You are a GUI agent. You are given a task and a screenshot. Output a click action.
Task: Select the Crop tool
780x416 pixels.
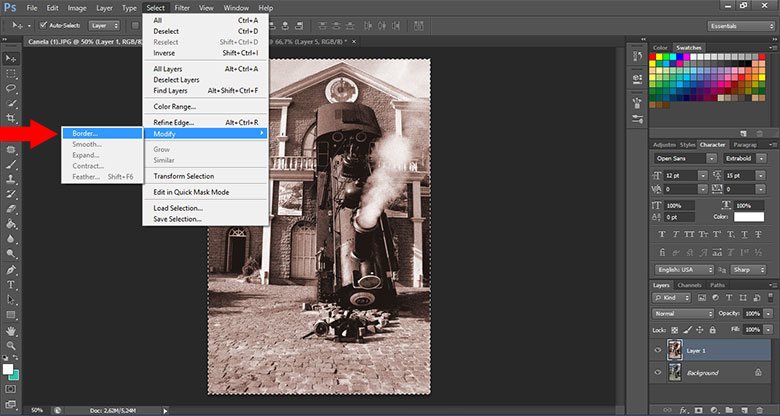pos(10,118)
